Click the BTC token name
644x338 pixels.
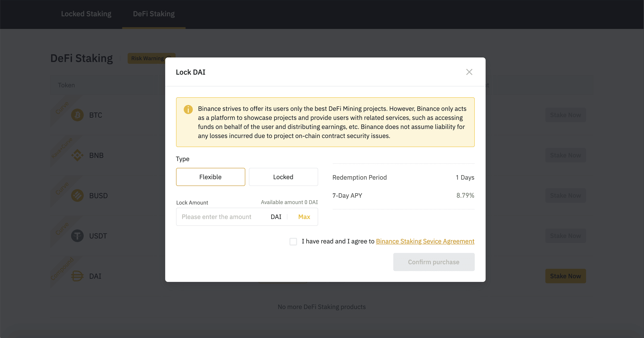tap(95, 115)
